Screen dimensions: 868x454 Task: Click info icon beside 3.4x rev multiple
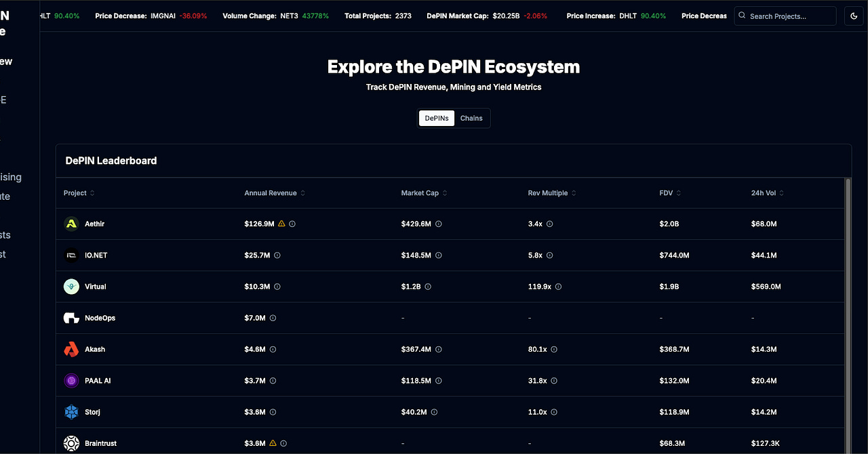pos(550,224)
